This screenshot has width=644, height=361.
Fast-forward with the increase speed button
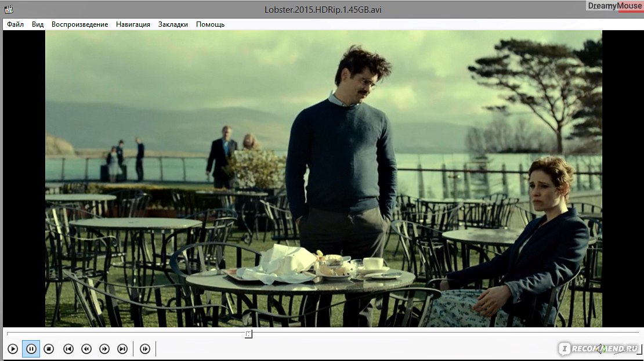(104, 349)
